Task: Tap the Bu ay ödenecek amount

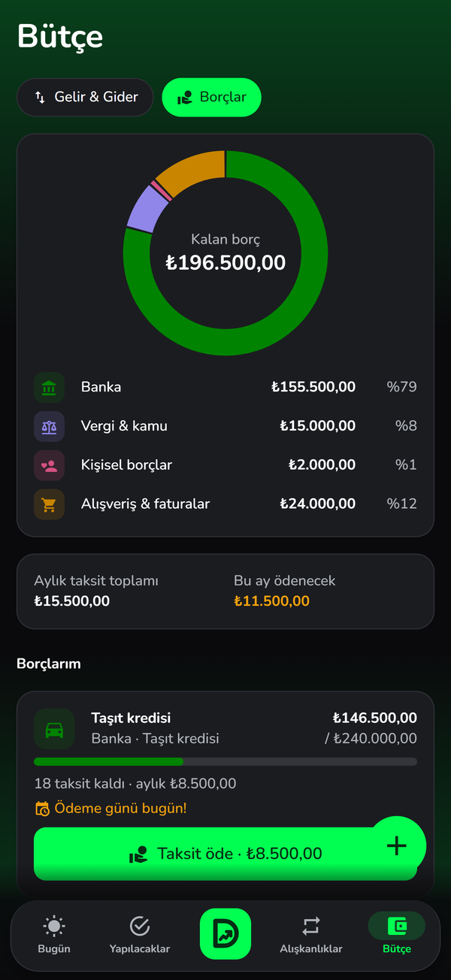Action: [271, 601]
